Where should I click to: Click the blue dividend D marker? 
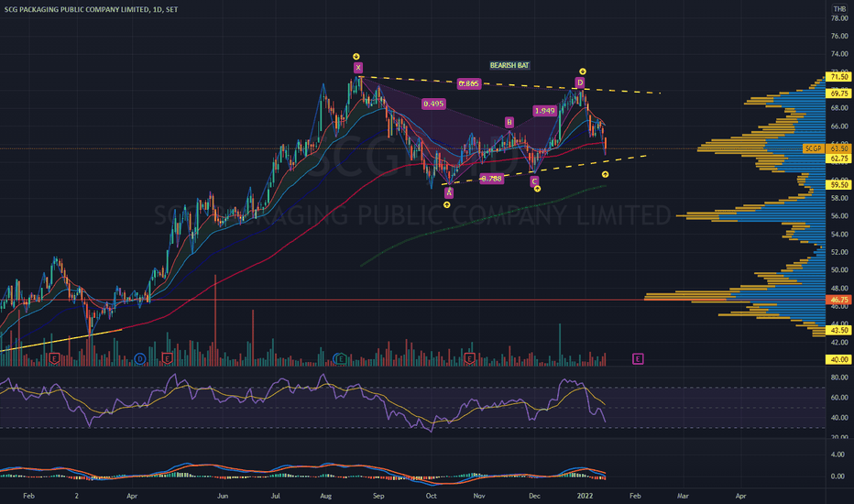pyautogui.click(x=140, y=358)
